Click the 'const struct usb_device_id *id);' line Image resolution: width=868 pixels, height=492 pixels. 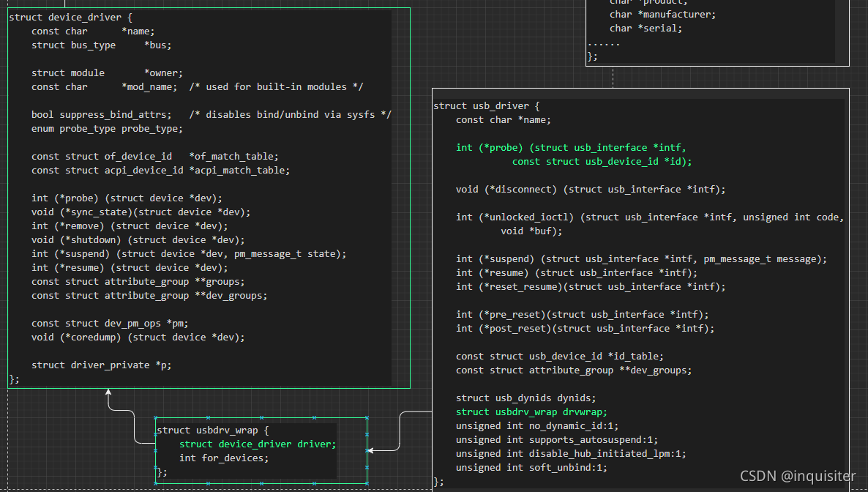602,161
